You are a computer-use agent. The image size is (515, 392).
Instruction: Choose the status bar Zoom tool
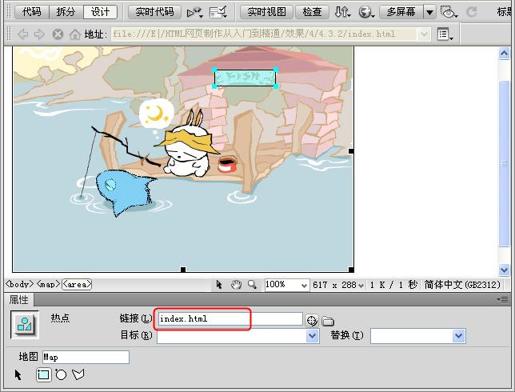click(x=252, y=285)
